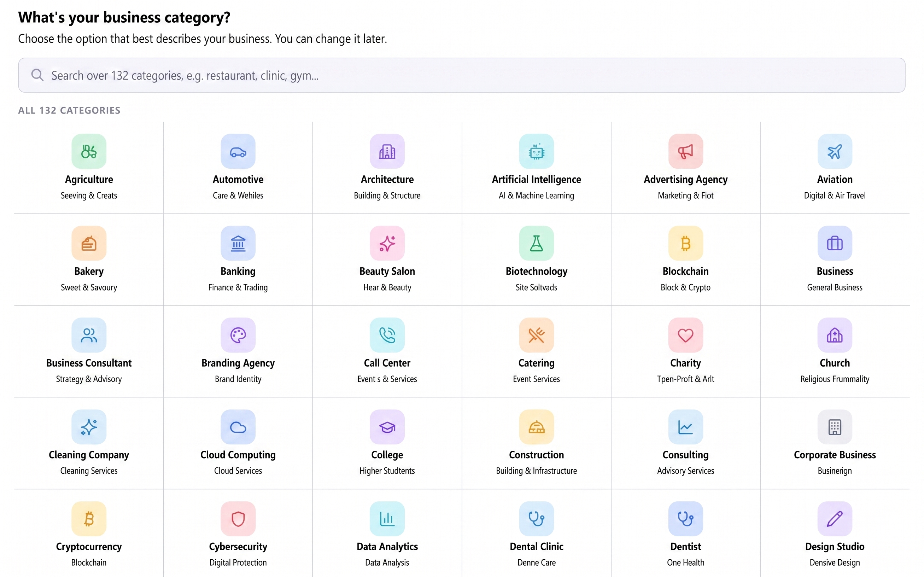Click the Corporate Business title
The image size is (924, 577).
[x=835, y=455]
